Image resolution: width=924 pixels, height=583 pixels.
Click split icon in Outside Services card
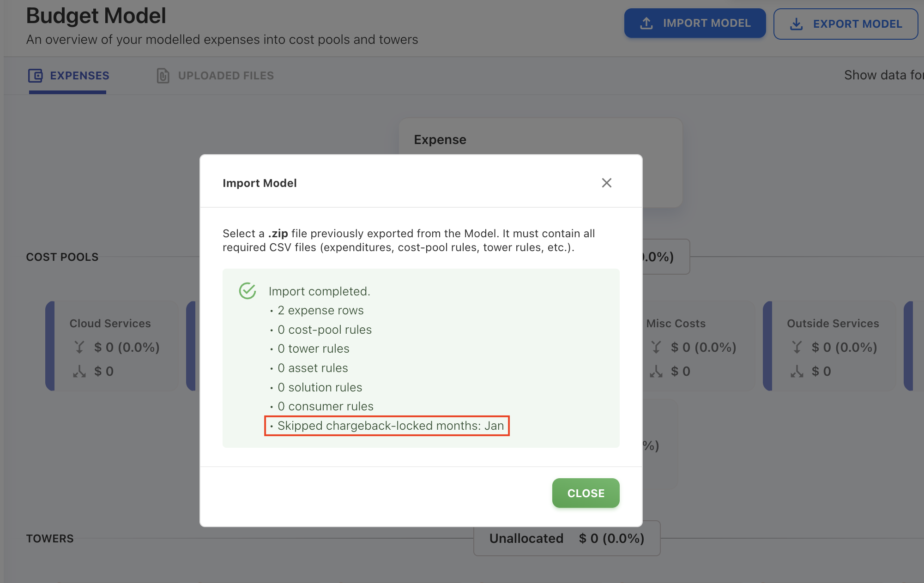797,371
